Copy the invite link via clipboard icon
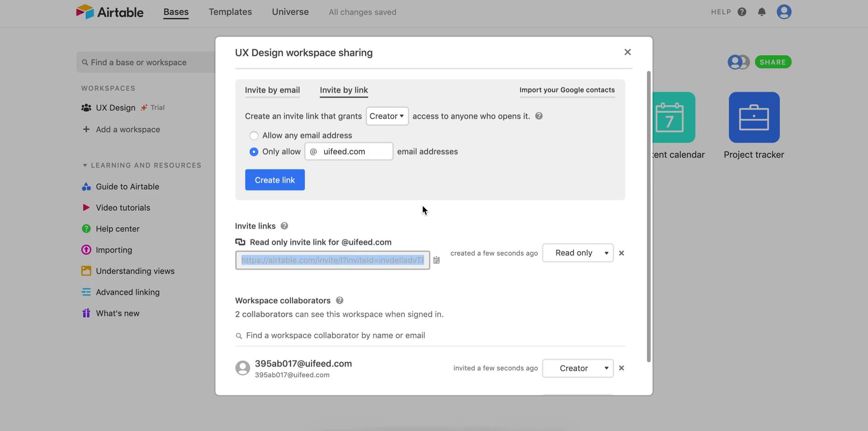 point(436,260)
